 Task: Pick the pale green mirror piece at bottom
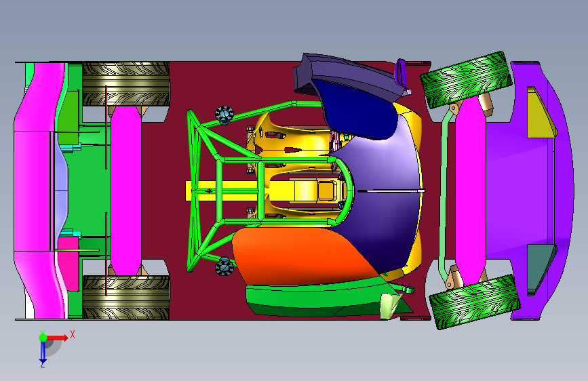click(389, 304)
